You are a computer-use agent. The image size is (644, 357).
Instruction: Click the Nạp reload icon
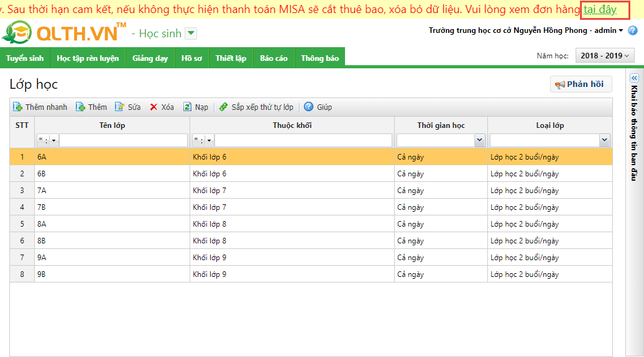click(187, 107)
